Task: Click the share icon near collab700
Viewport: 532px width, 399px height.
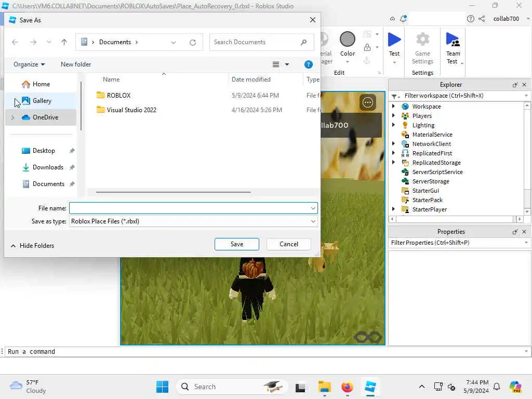Action: coord(482,19)
